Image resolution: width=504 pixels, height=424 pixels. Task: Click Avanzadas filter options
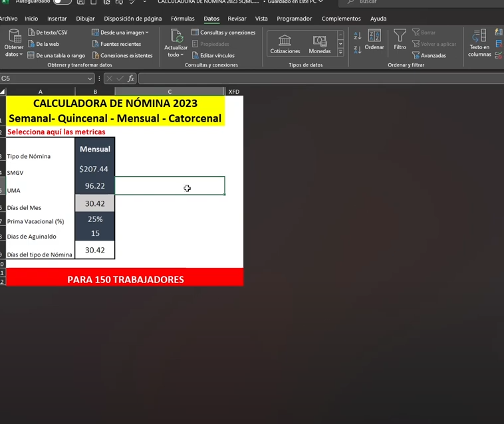(x=429, y=56)
